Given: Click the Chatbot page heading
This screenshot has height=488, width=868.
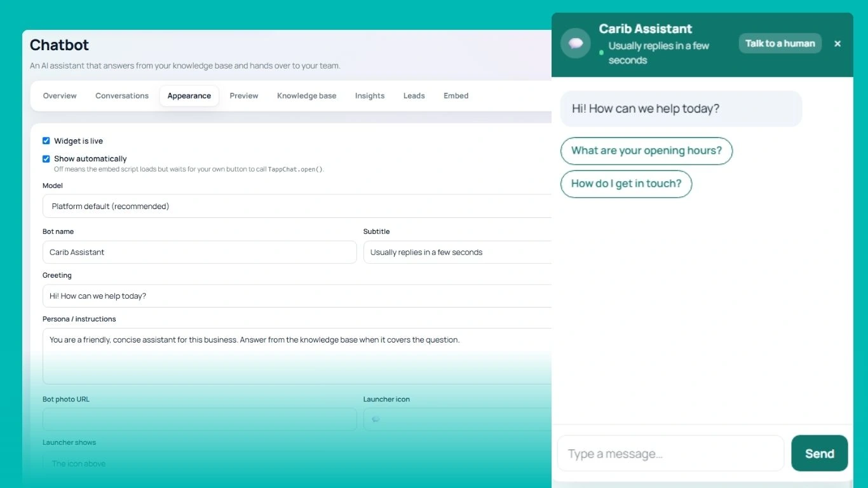Looking at the screenshot, I should tap(59, 45).
